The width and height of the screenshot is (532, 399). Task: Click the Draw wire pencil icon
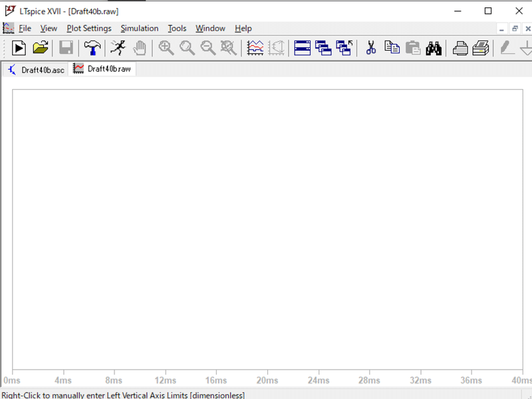coord(507,48)
